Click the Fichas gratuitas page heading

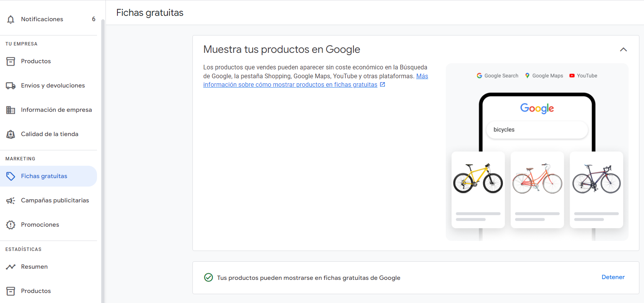click(x=150, y=13)
